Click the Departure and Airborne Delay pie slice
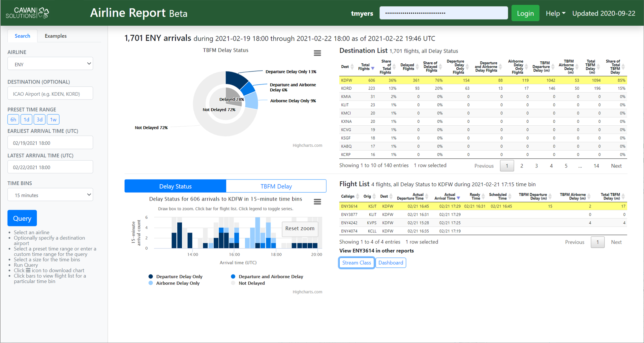 248,88
